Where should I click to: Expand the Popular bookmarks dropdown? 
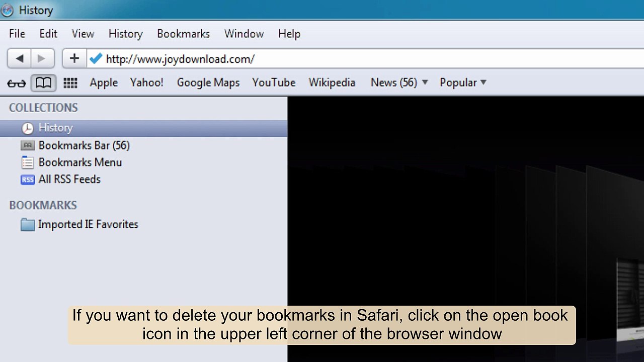coord(463,82)
